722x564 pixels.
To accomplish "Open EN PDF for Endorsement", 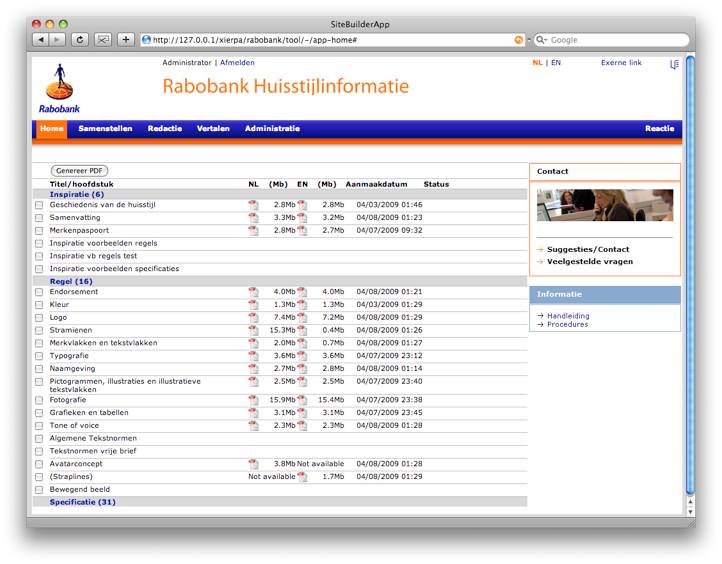I will click(302, 292).
